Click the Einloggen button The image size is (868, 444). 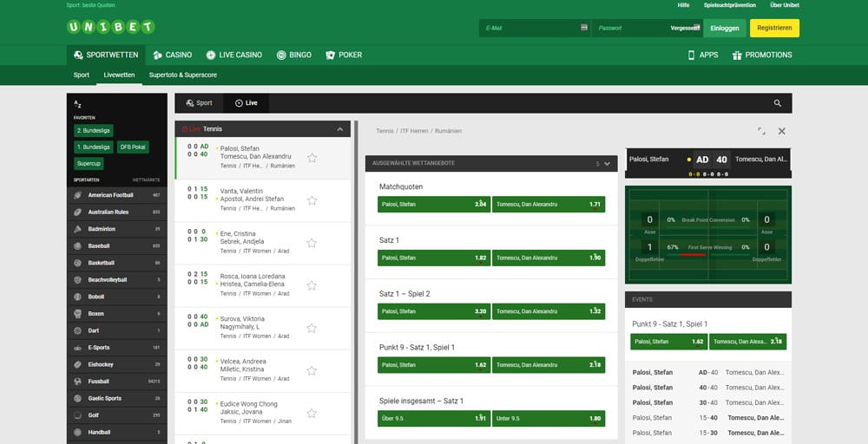coord(725,29)
